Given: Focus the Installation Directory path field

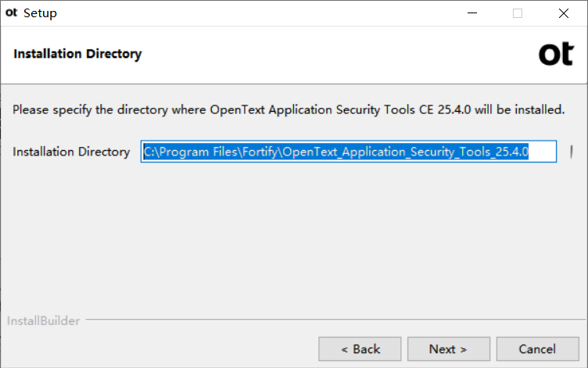Looking at the screenshot, I should pyautogui.click(x=349, y=152).
